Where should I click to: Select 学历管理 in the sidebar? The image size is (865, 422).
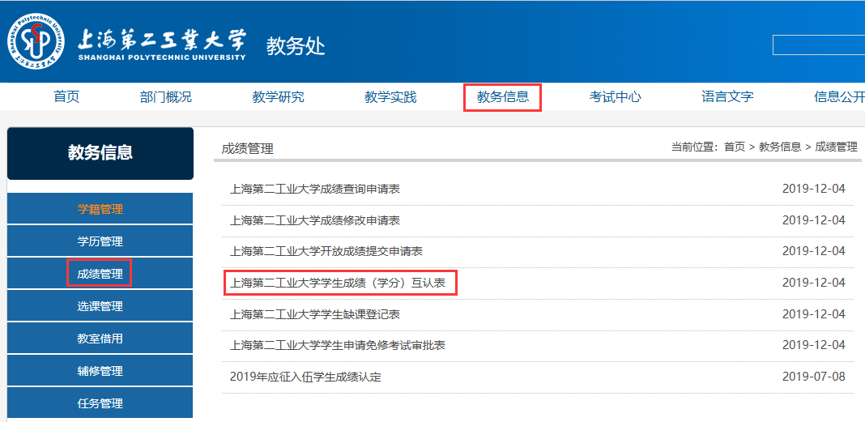coord(100,241)
